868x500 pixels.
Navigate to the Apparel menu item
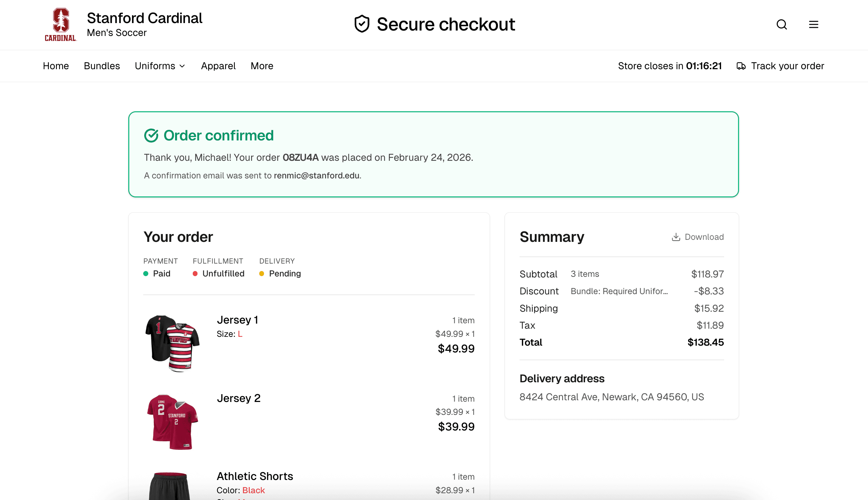pyautogui.click(x=218, y=66)
